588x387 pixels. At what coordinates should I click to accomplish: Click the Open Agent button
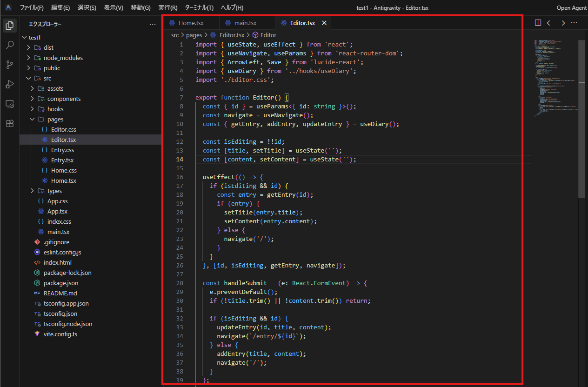[x=572, y=7]
